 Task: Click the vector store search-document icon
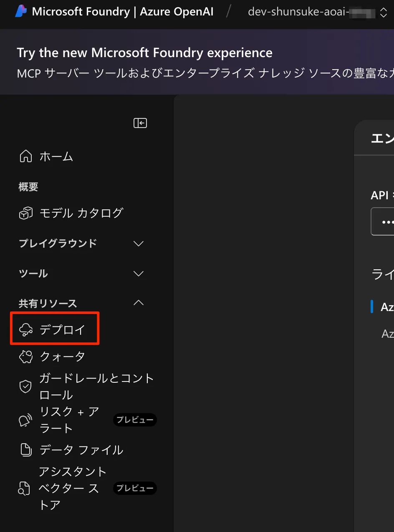[x=24, y=488]
